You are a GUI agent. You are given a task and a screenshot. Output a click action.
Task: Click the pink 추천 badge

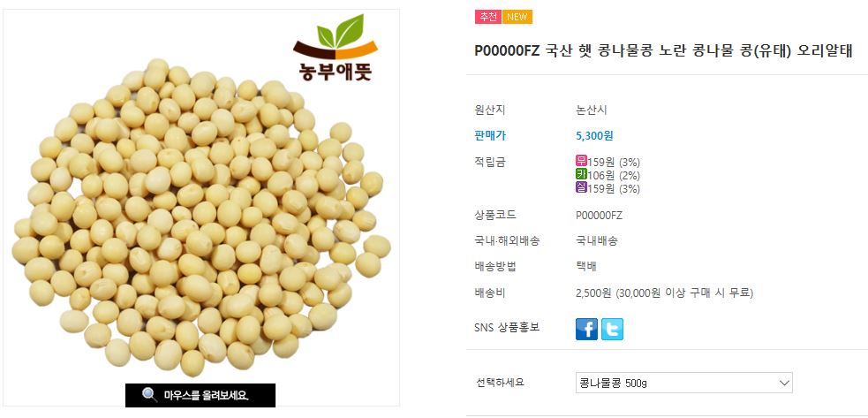coord(487,17)
